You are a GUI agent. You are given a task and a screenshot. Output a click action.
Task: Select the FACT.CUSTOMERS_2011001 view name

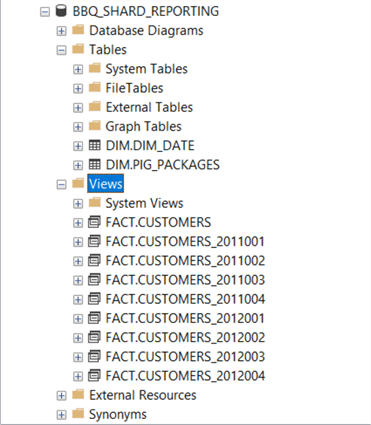point(185,242)
